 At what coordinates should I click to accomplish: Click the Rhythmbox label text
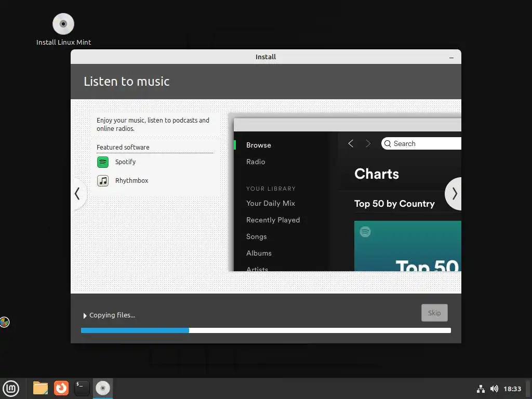click(x=131, y=180)
